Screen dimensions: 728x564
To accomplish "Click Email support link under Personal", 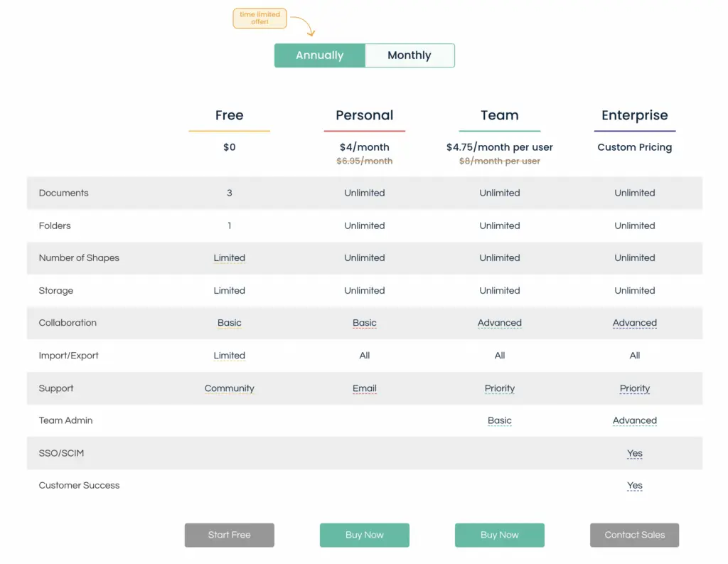I will click(365, 388).
